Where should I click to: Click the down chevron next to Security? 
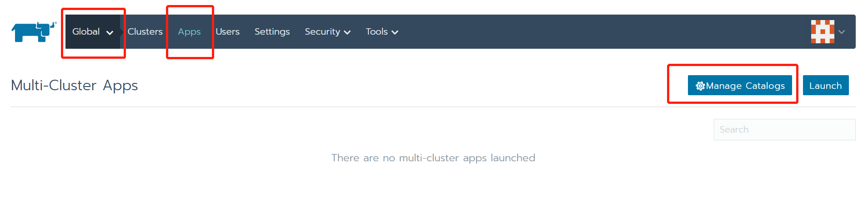(x=347, y=32)
